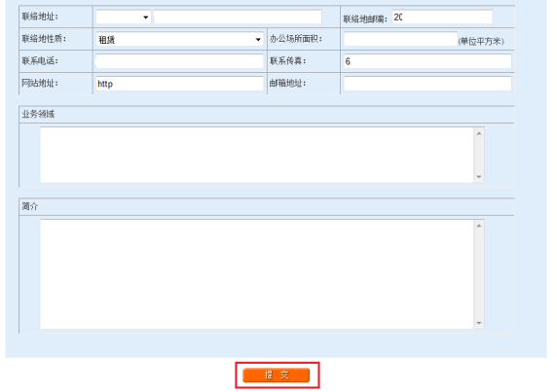Focus the 联络地邮编 postal code field
557x392 pixels.
442,18
